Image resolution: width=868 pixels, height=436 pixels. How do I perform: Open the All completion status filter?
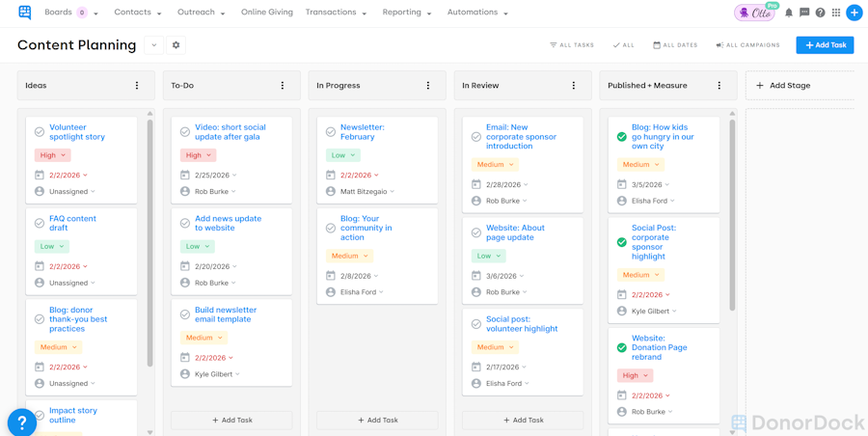tap(623, 45)
